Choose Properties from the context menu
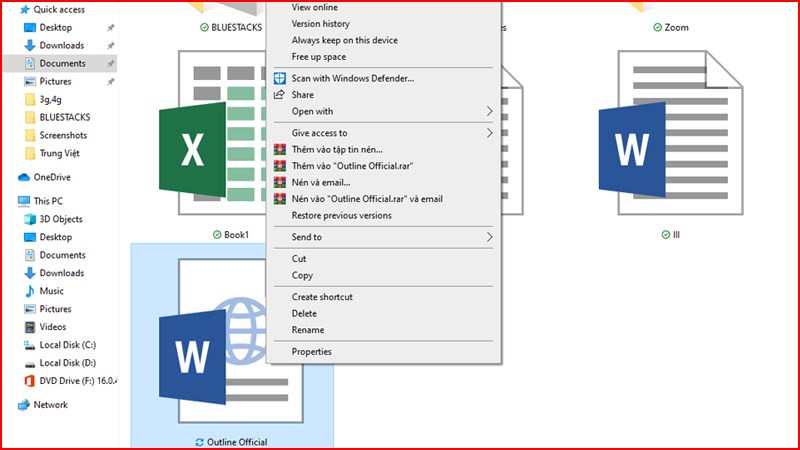 [311, 351]
